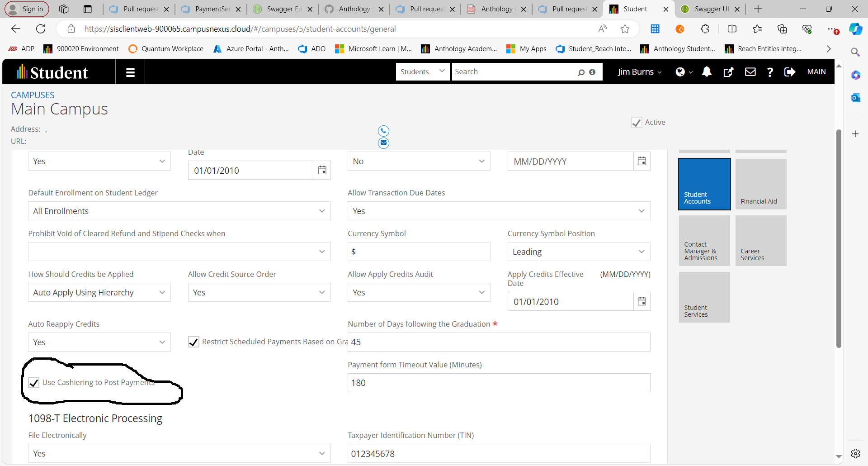This screenshot has height=466, width=868.
Task: Open Default Enrollment on Student Ledger dropdown
Action: [179, 211]
